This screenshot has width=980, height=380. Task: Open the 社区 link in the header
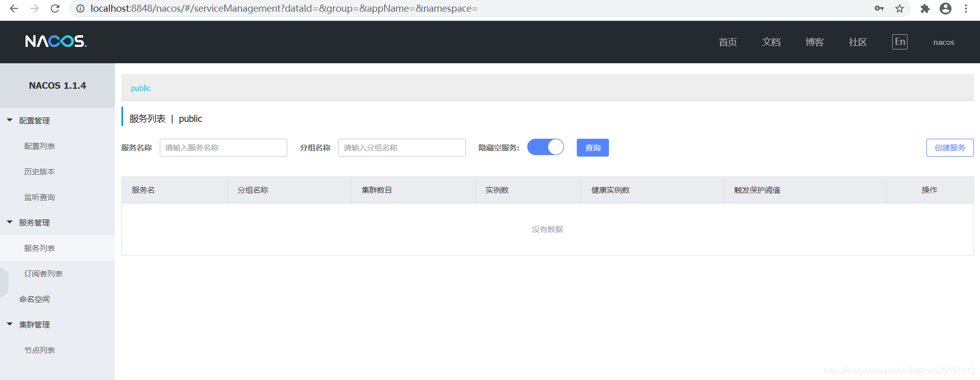pyautogui.click(x=858, y=42)
